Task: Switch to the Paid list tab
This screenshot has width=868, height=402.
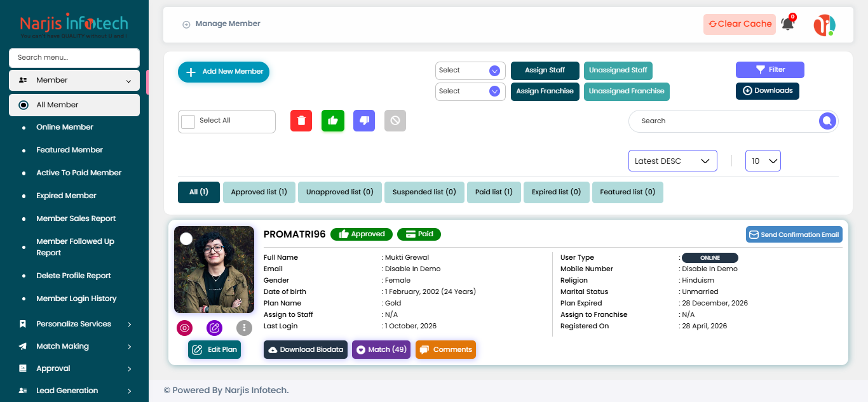Action: pos(494,192)
